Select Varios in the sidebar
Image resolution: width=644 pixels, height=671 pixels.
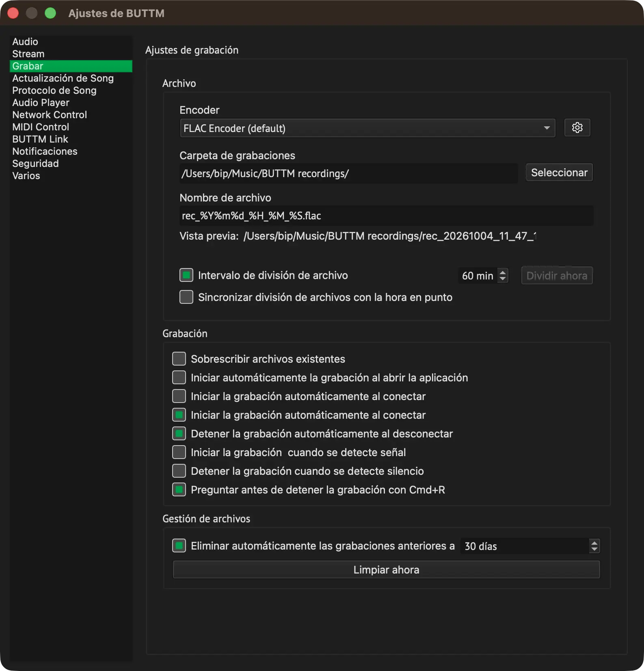click(x=71, y=176)
